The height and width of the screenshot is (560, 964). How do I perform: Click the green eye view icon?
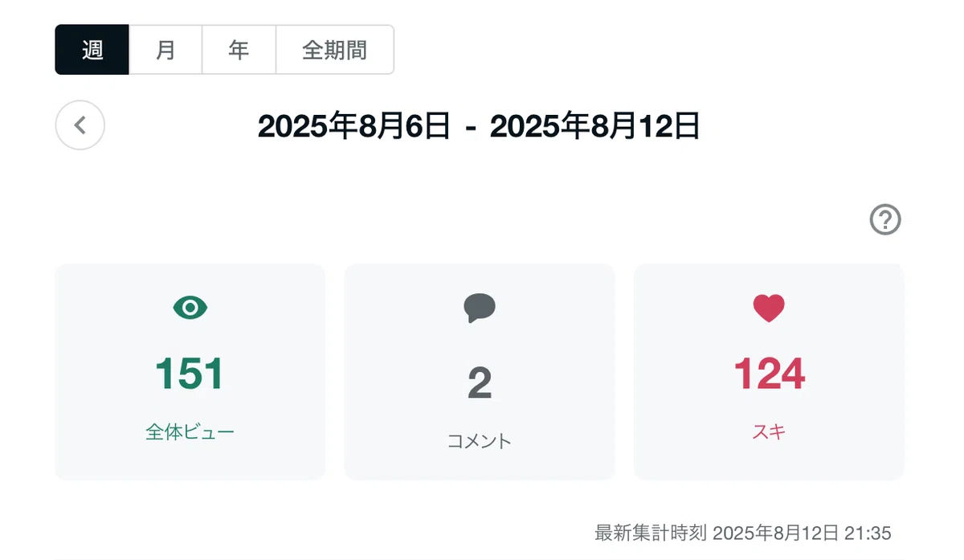click(190, 307)
